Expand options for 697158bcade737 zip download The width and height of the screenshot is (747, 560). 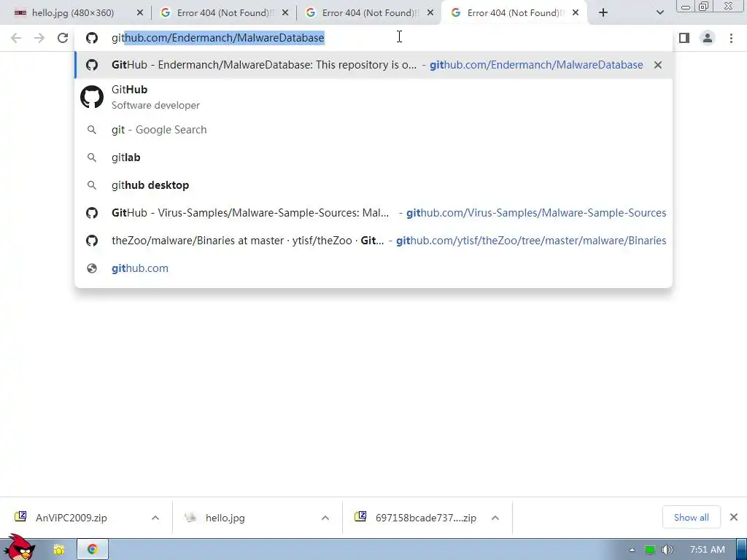[x=495, y=518]
